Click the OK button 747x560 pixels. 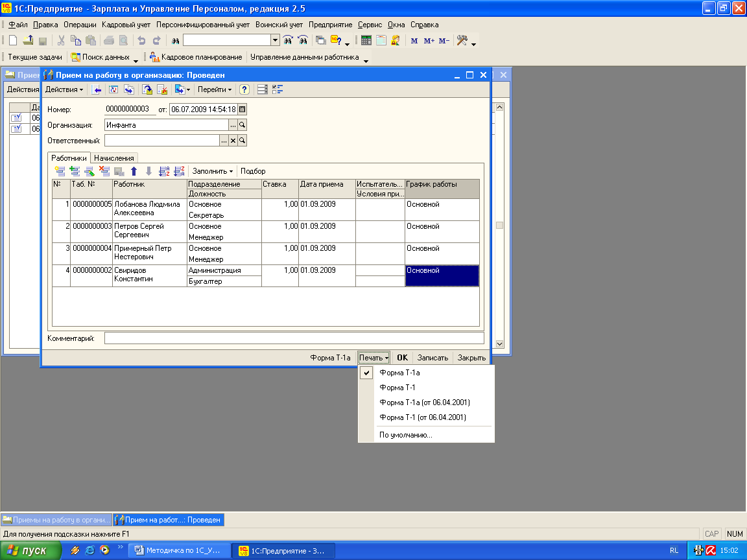click(403, 358)
